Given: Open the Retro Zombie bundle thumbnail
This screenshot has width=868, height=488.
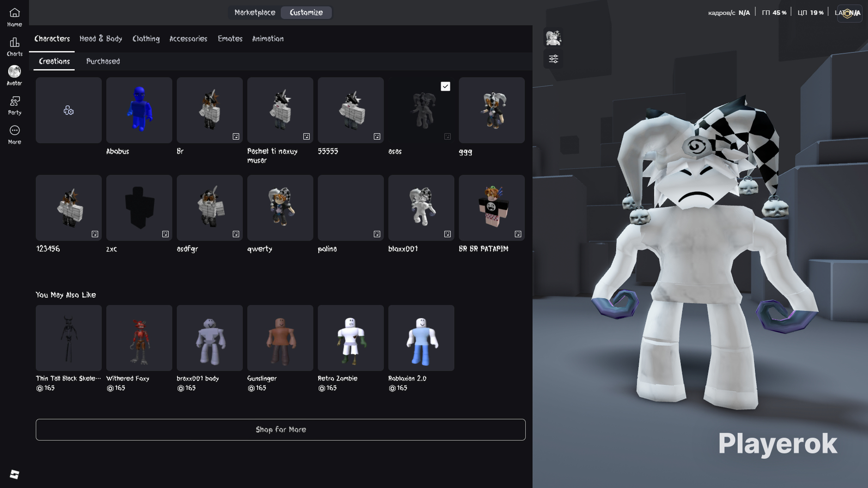Looking at the screenshot, I should [351, 338].
